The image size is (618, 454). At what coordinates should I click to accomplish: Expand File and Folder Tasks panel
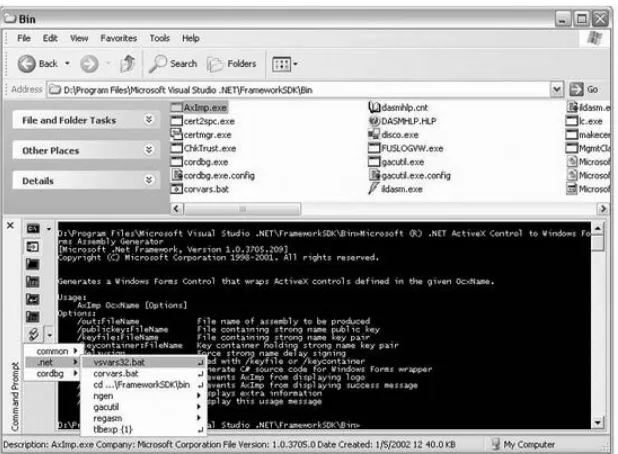149,119
